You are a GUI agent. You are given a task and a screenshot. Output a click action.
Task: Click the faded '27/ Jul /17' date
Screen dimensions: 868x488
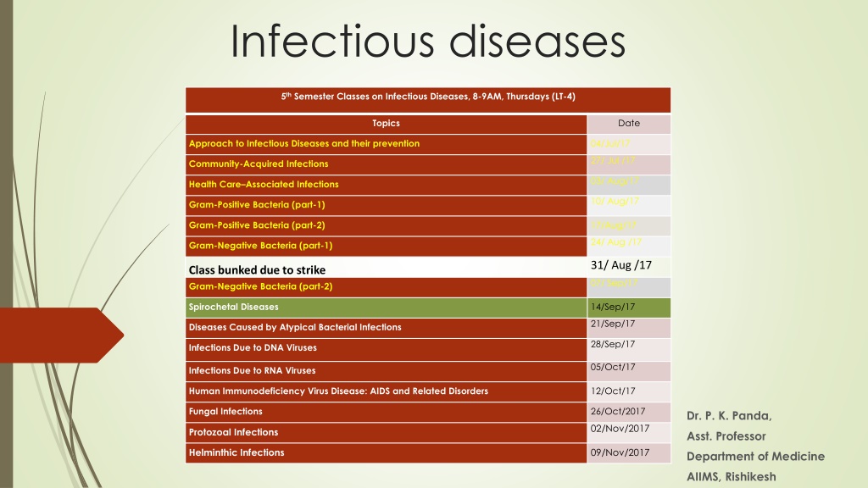click(613, 160)
